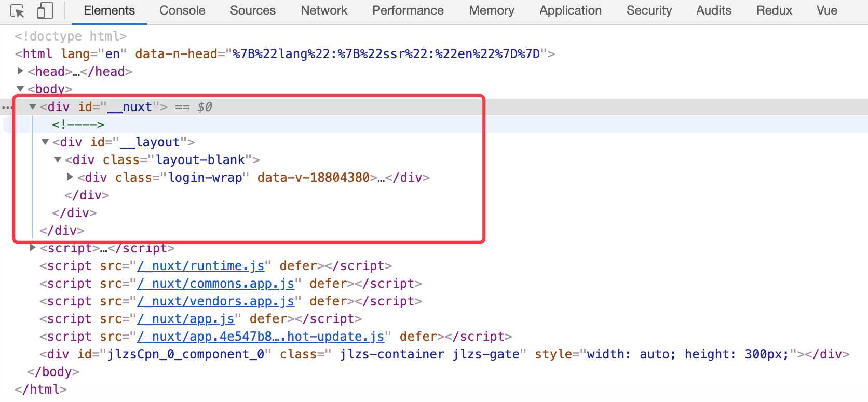Open the Memory tab
The height and width of the screenshot is (402, 868).
click(492, 10)
